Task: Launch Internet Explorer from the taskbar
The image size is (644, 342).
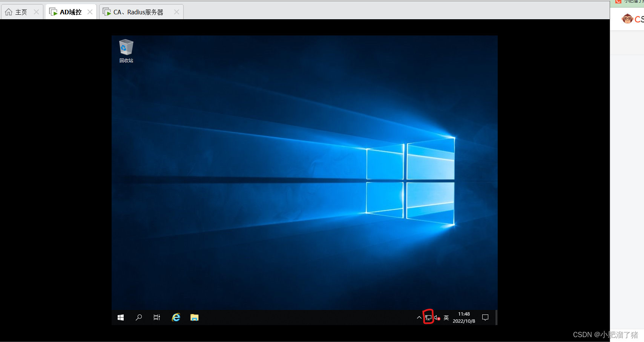Action: click(x=176, y=317)
